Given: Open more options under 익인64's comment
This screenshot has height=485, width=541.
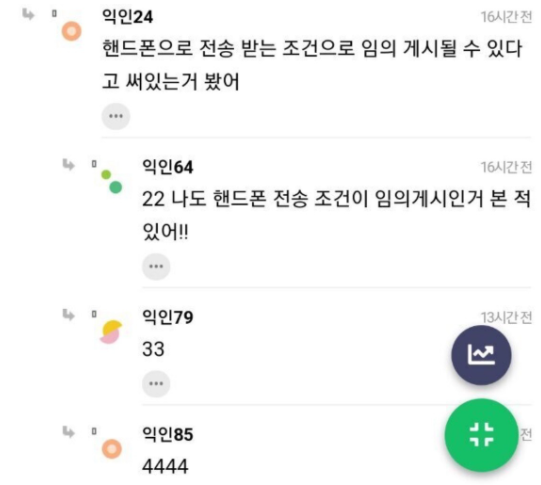Looking at the screenshot, I should [156, 267].
